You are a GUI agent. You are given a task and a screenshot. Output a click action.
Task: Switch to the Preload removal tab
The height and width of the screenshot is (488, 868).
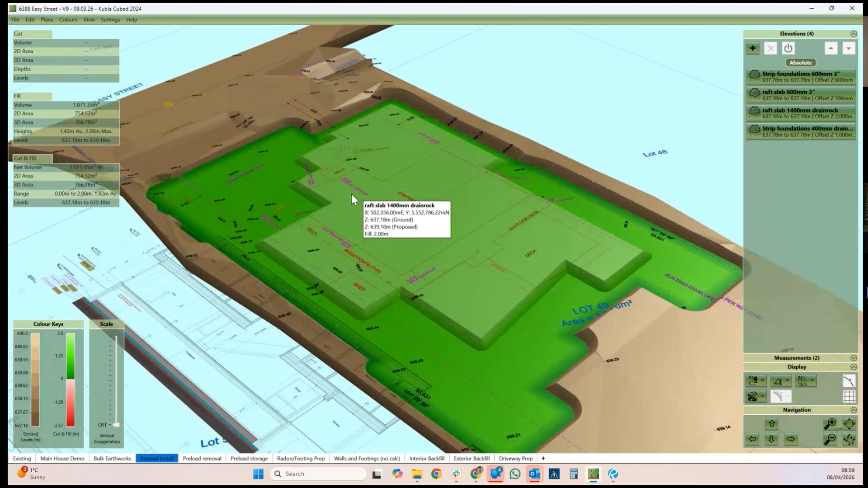coord(202,458)
